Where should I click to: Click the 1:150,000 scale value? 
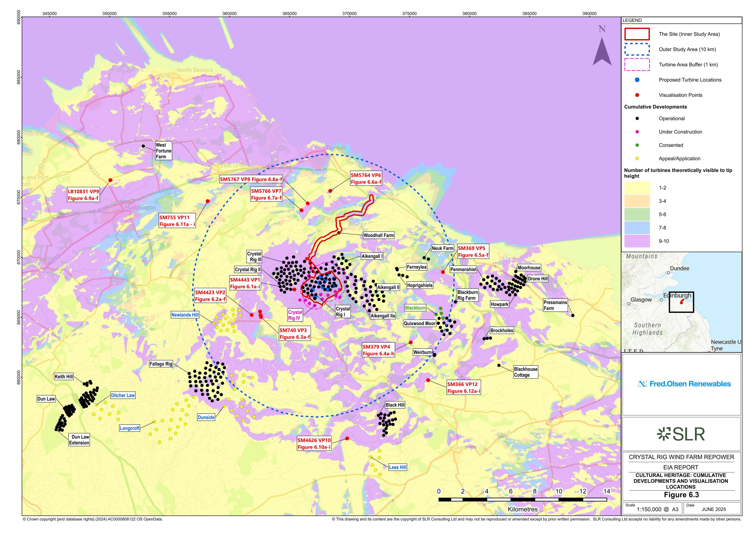[x=658, y=509]
